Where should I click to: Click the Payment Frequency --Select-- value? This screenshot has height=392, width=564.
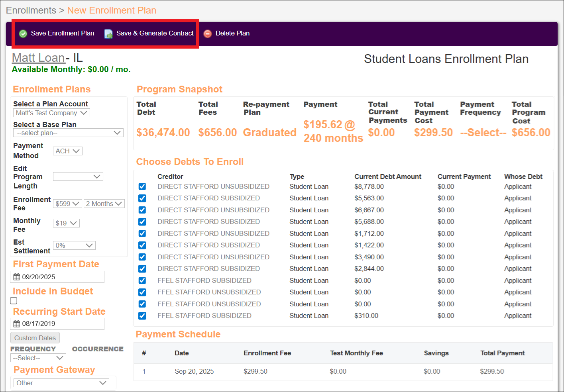tap(483, 132)
